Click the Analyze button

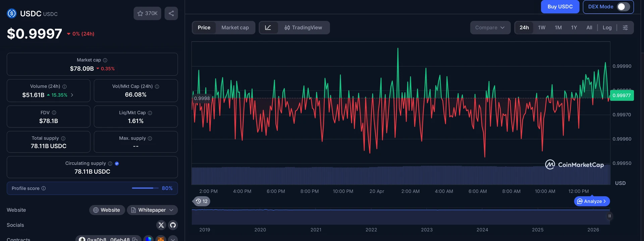point(592,201)
